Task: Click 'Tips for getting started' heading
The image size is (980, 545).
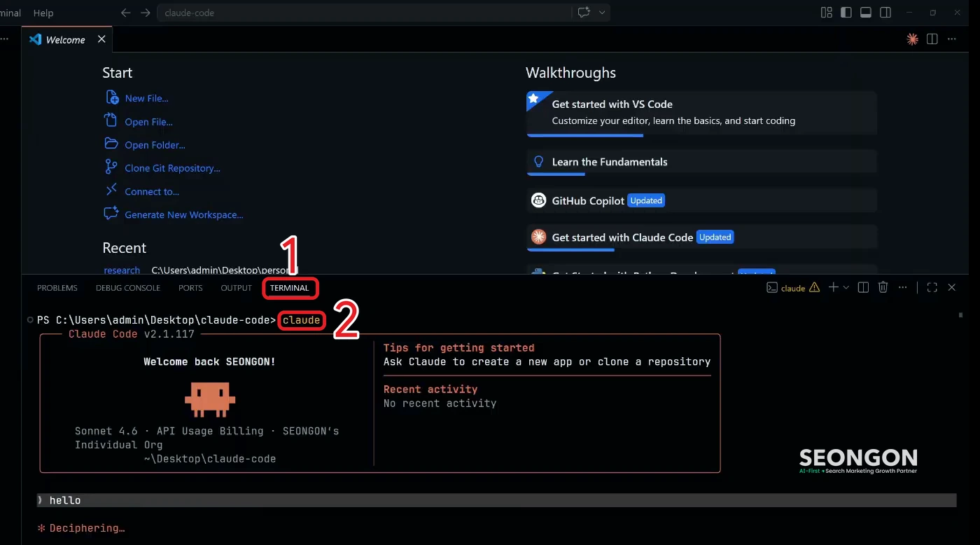Action: (458, 347)
